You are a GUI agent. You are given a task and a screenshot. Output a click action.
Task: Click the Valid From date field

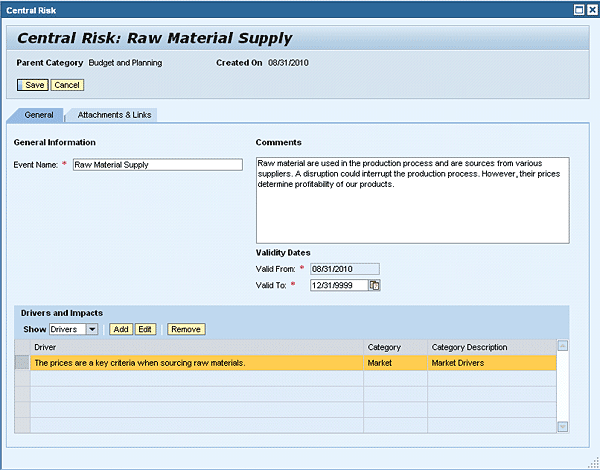(343, 269)
